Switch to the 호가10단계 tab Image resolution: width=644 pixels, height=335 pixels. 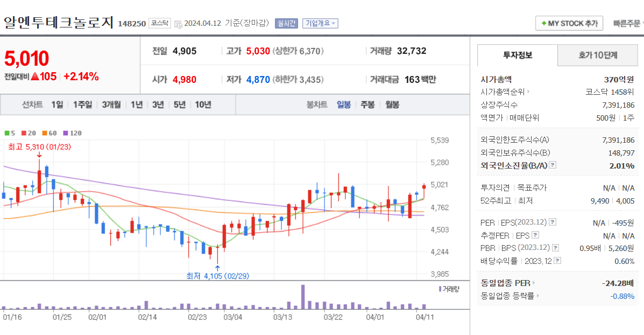598,55
